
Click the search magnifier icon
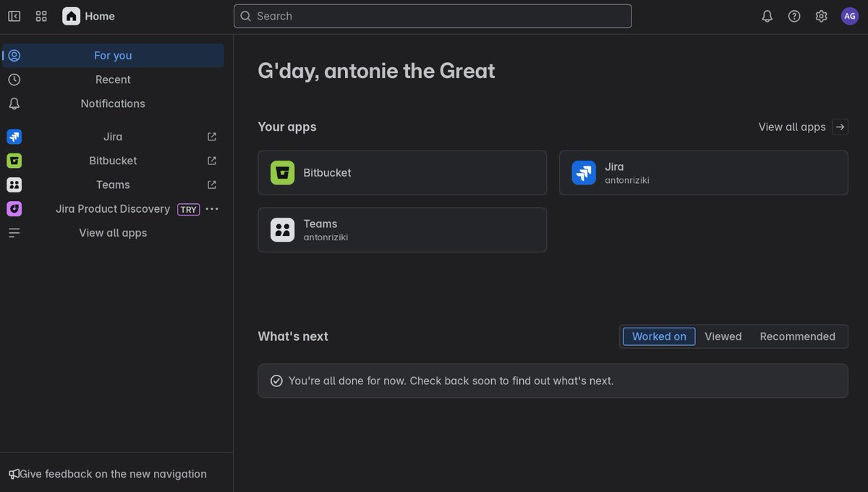pyautogui.click(x=246, y=16)
